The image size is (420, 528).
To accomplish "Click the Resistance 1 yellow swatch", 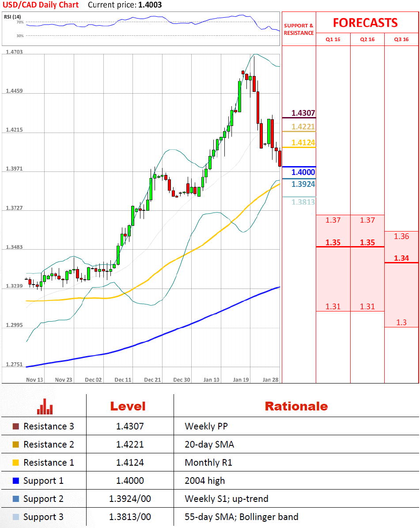I will click(16, 463).
